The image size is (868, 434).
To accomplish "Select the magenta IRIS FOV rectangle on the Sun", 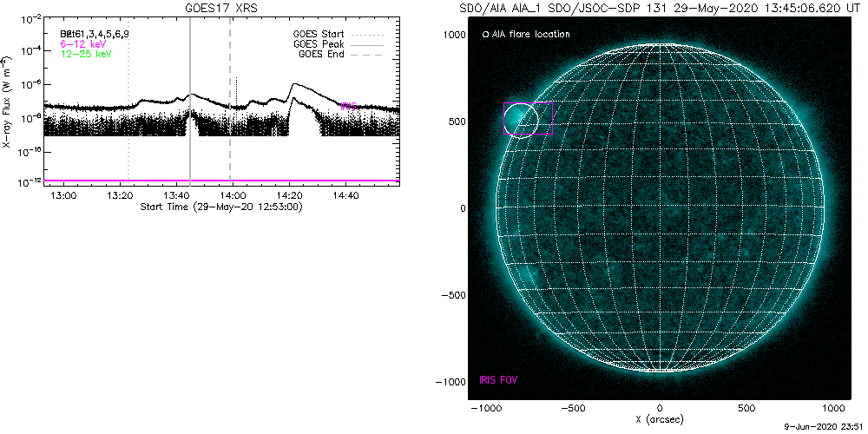I will tap(552, 118).
